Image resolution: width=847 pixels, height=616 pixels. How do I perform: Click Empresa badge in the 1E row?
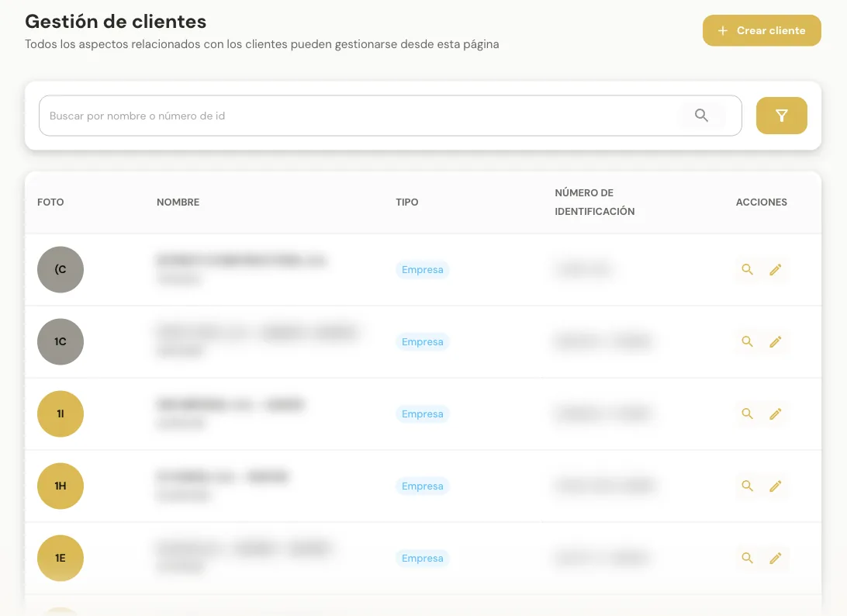click(423, 558)
